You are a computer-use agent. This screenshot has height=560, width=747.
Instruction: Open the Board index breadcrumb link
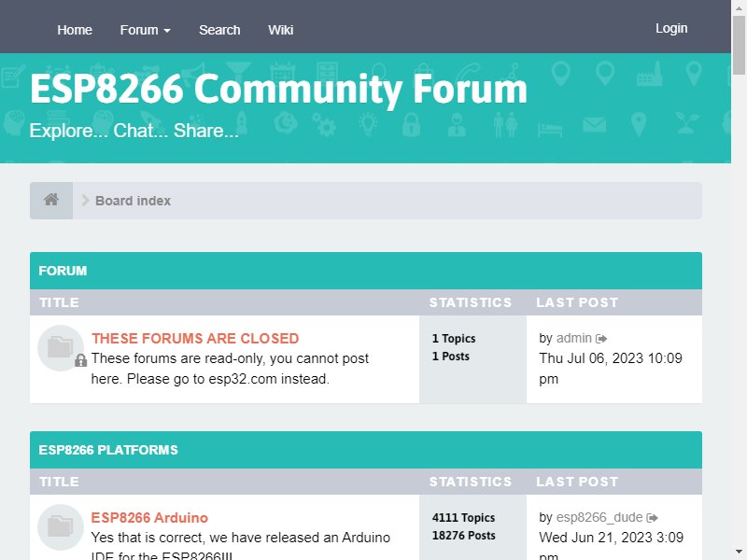point(133,201)
